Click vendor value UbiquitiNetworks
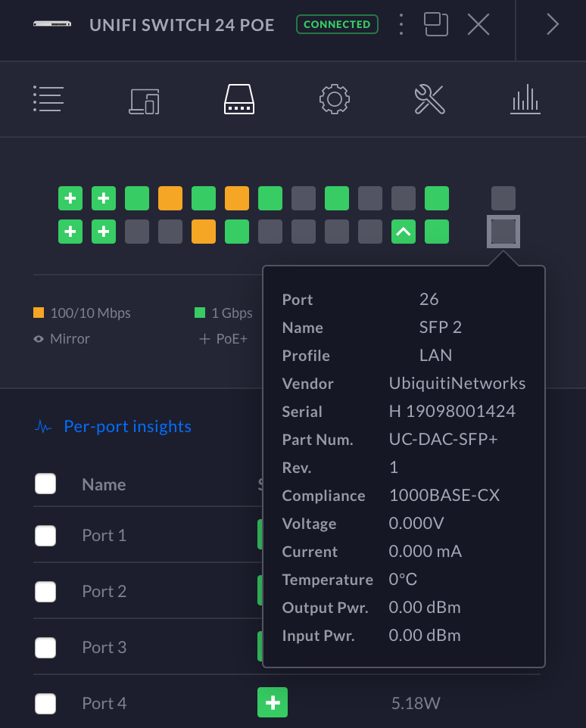Image resolution: width=586 pixels, height=728 pixels. [457, 383]
